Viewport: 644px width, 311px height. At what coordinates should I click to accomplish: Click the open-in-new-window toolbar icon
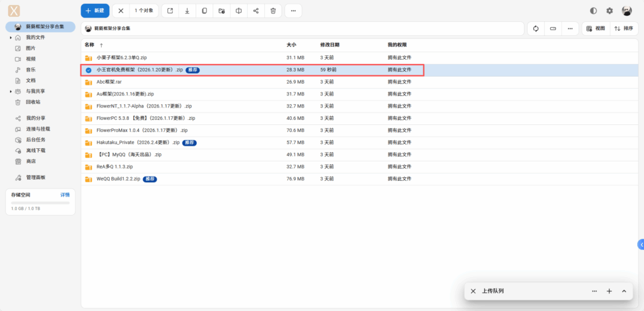point(170,11)
